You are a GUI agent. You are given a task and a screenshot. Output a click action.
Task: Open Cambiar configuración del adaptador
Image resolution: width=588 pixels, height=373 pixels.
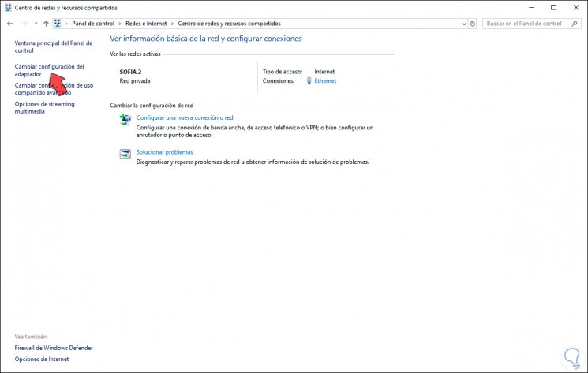(49, 70)
